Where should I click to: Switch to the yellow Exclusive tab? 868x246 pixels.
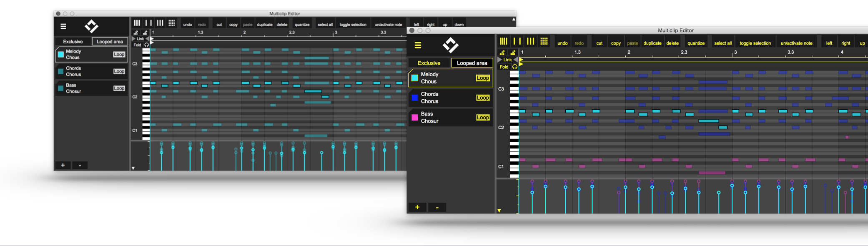point(429,63)
